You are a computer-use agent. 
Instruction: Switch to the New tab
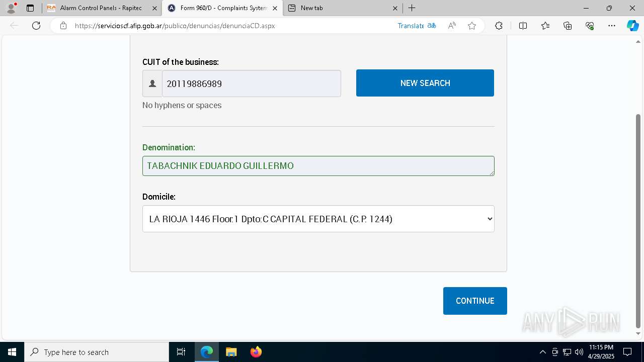342,8
